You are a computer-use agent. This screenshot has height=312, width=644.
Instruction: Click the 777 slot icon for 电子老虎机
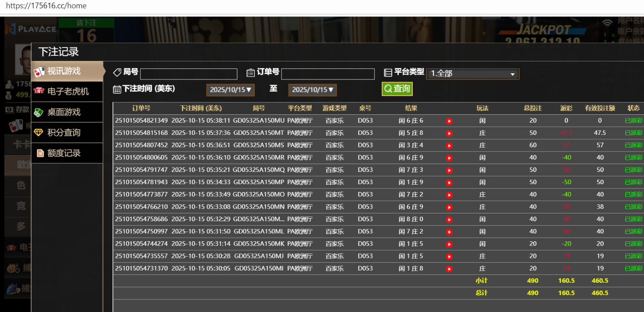(39, 91)
